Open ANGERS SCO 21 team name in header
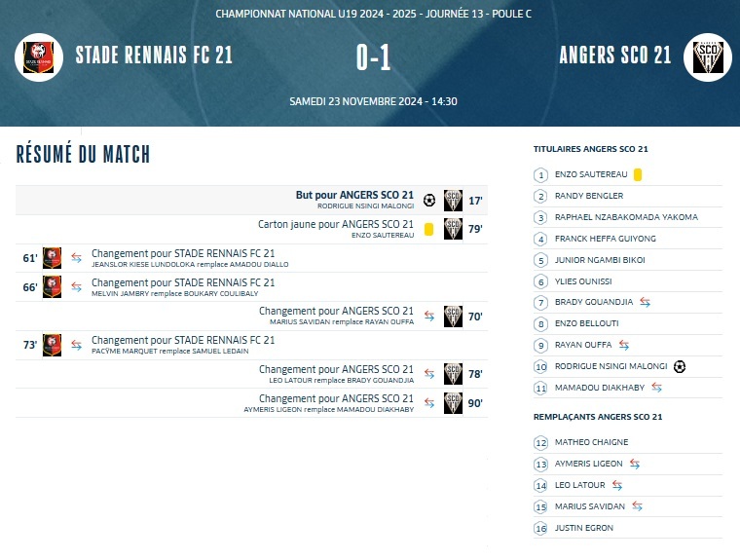Screen dimensions: 740x560 click(x=615, y=56)
